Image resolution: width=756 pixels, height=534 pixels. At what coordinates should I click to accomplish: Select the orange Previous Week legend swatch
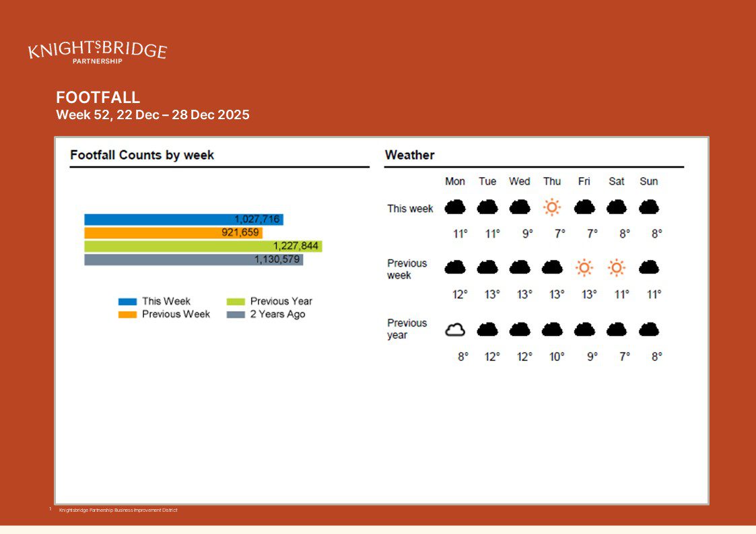pos(127,314)
